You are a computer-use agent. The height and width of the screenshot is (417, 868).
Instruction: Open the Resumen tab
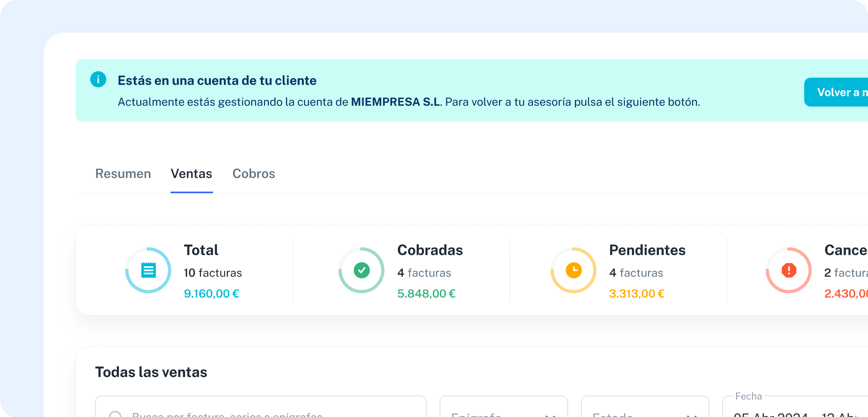[x=123, y=174]
